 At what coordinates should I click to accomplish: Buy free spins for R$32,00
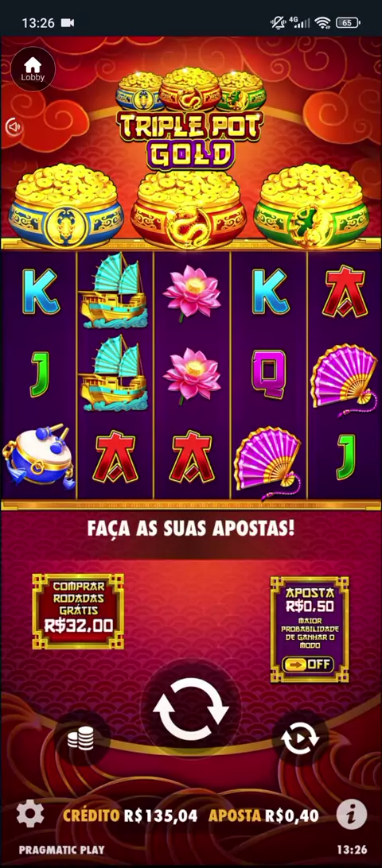(78, 611)
